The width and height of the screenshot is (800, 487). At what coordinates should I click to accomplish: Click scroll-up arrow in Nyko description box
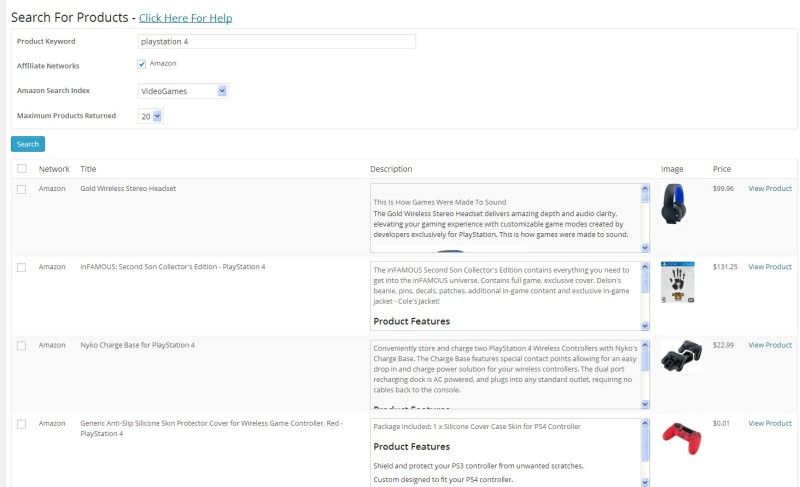(x=645, y=345)
